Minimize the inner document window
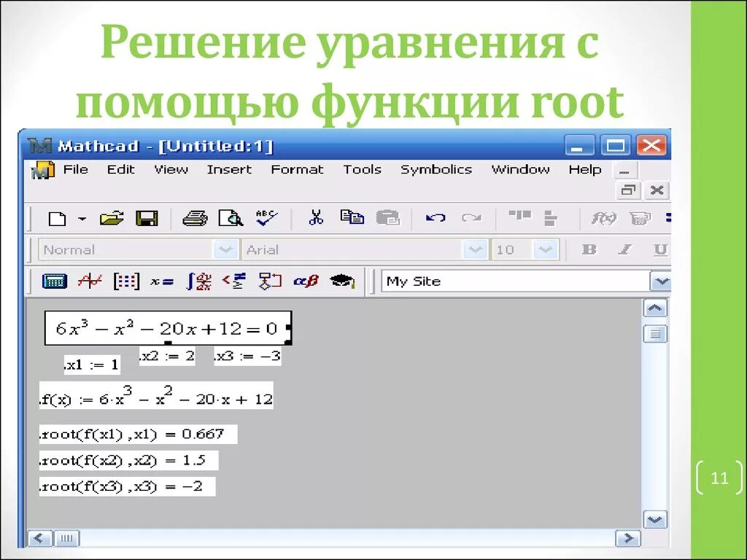The height and width of the screenshot is (560, 747). pos(625,171)
